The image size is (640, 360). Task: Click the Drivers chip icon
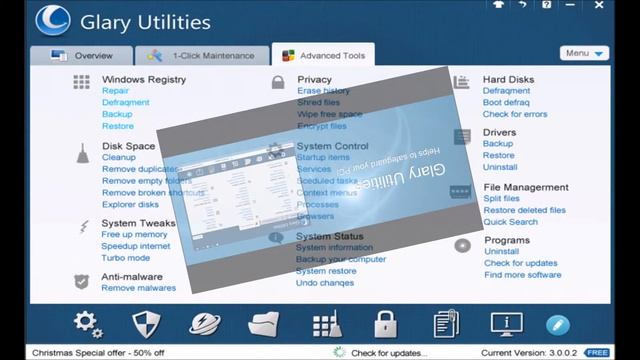pyautogui.click(x=462, y=137)
